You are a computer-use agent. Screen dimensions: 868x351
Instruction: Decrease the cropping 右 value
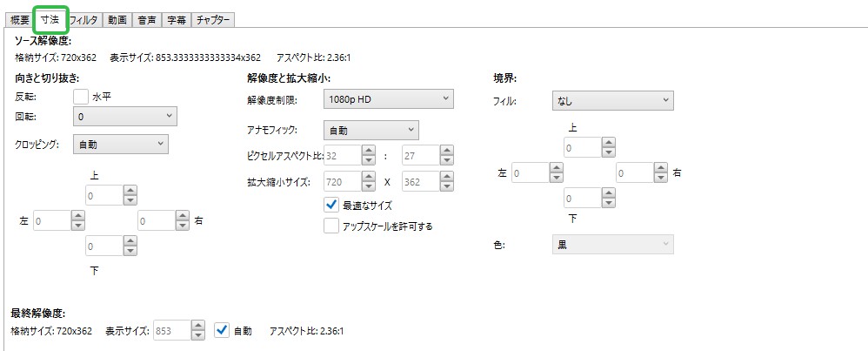tap(183, 225)
